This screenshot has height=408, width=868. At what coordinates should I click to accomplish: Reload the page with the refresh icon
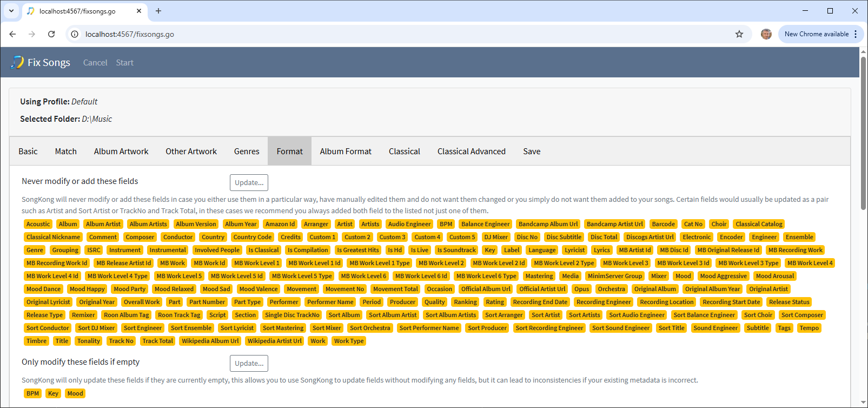point(51,34)
